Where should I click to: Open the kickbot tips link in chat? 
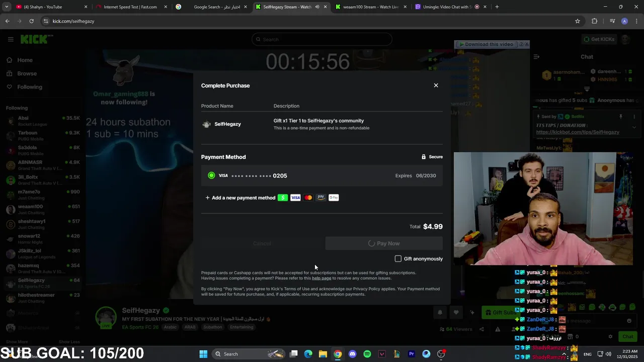578,132
